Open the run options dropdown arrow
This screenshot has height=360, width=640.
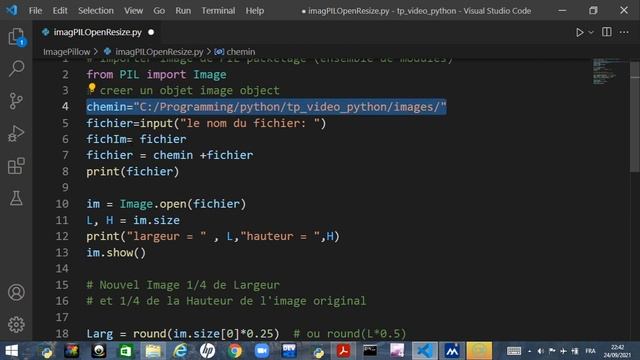[591, 32]
